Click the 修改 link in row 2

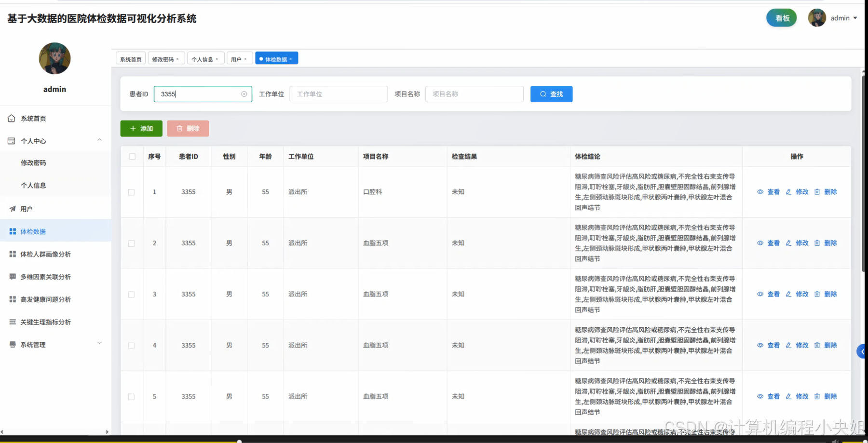[x=802, y=243]
